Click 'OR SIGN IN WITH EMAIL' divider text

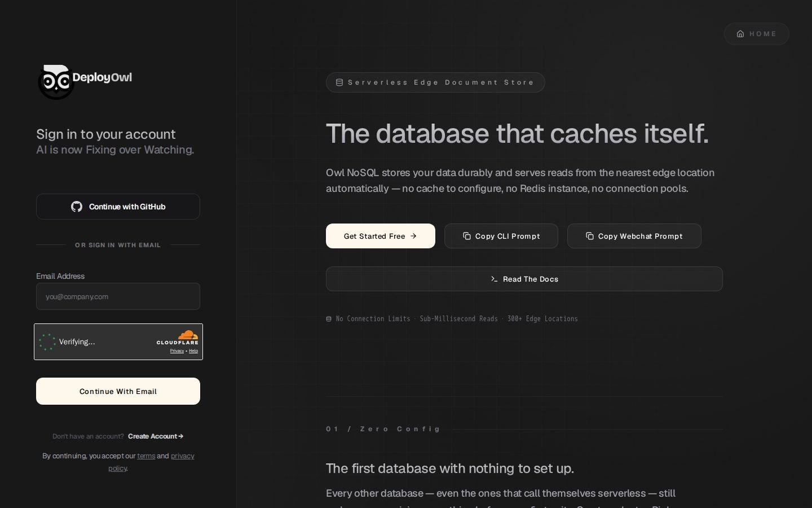[x=118, y=245]
